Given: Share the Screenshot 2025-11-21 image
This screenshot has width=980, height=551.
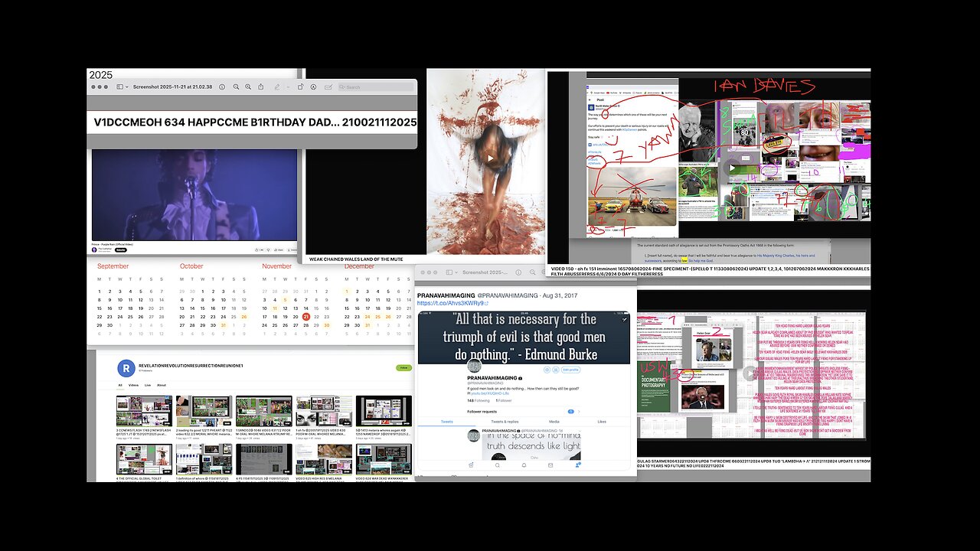Looking at the screenshot, I should coord(261,87).
